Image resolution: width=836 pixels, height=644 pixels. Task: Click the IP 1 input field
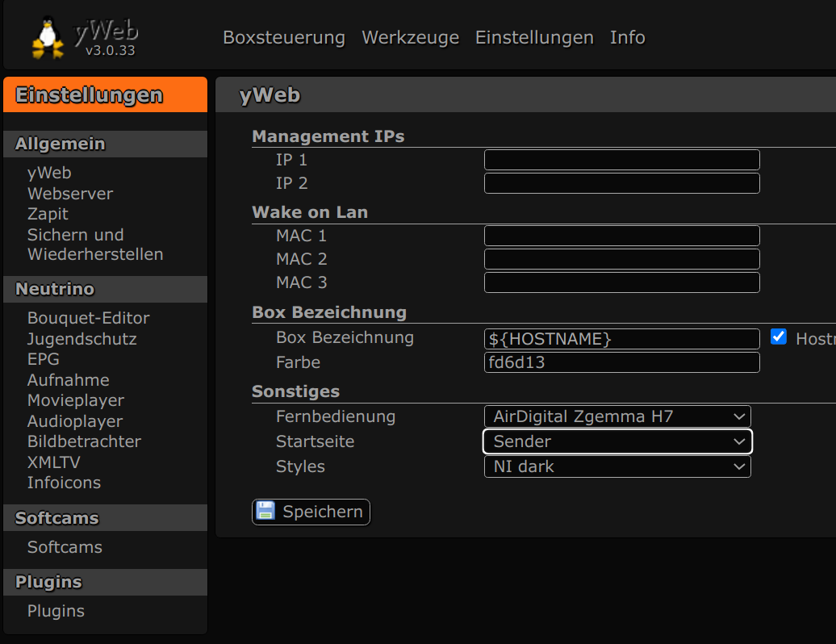point(621,160)
